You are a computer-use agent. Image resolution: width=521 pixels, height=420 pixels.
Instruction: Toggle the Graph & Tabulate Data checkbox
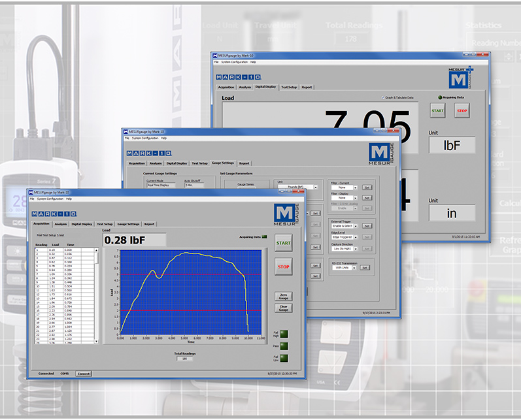pos(383,97)
